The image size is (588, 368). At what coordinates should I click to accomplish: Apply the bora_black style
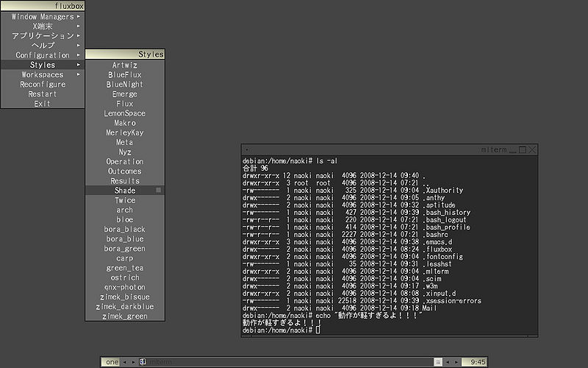point(125,229)
